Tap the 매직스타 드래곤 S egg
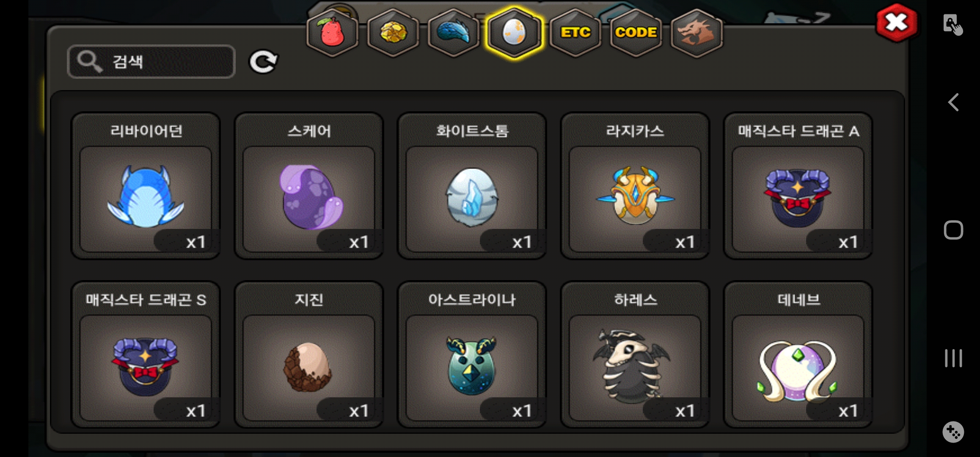980x457 pixels. [146, 355]
